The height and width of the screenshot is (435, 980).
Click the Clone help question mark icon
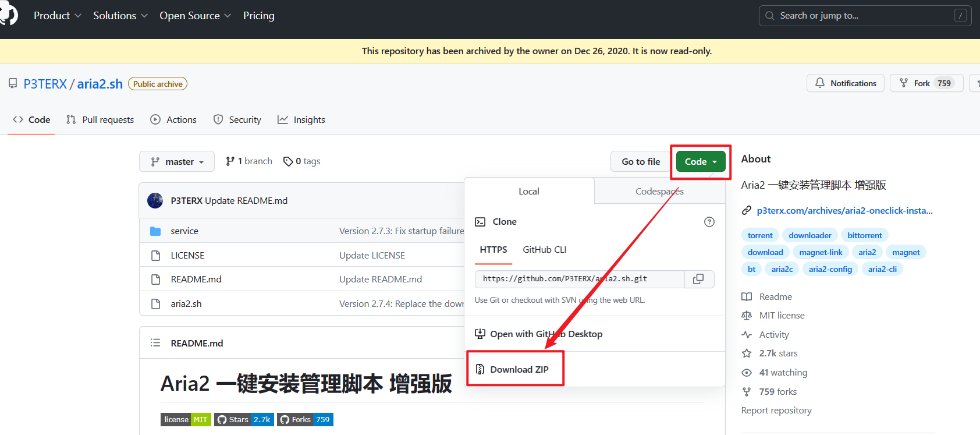tap(709, 222)
